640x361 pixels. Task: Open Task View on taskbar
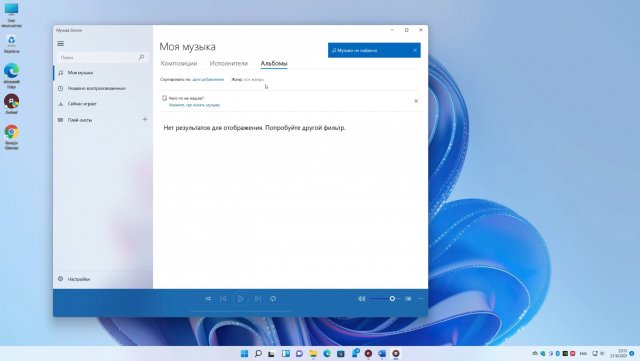click(271, 354)
